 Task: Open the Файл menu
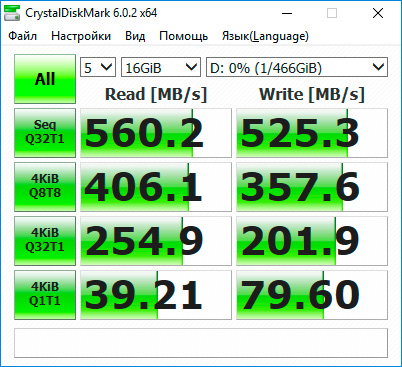point(23,36)
